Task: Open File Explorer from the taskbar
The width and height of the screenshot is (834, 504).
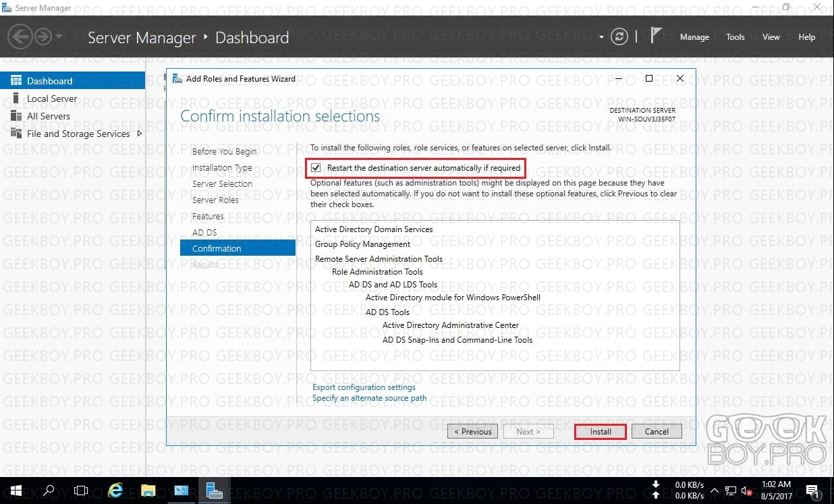Action: pyautogui.click(x=148, y=490)
